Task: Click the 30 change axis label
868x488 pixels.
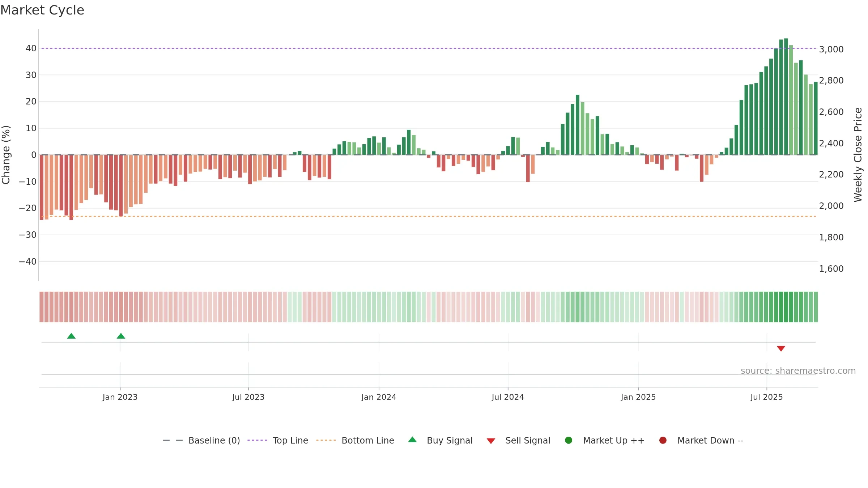Action: click(31, 75)
